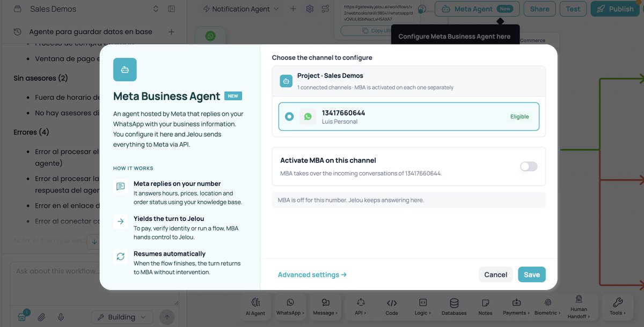Open the Meta Agent button in toolbar
The height and width of the screenshot is (327, 644).
477,9
